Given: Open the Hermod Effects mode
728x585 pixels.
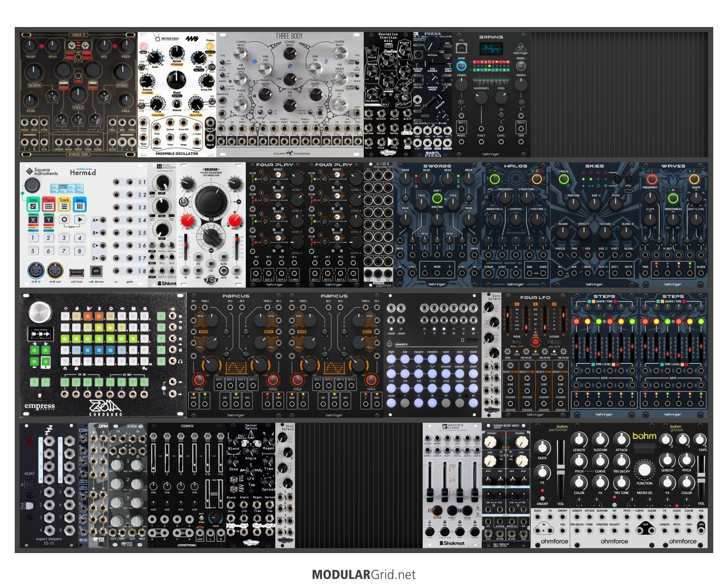Looking at the screenshot, I should tap(49, 204).
